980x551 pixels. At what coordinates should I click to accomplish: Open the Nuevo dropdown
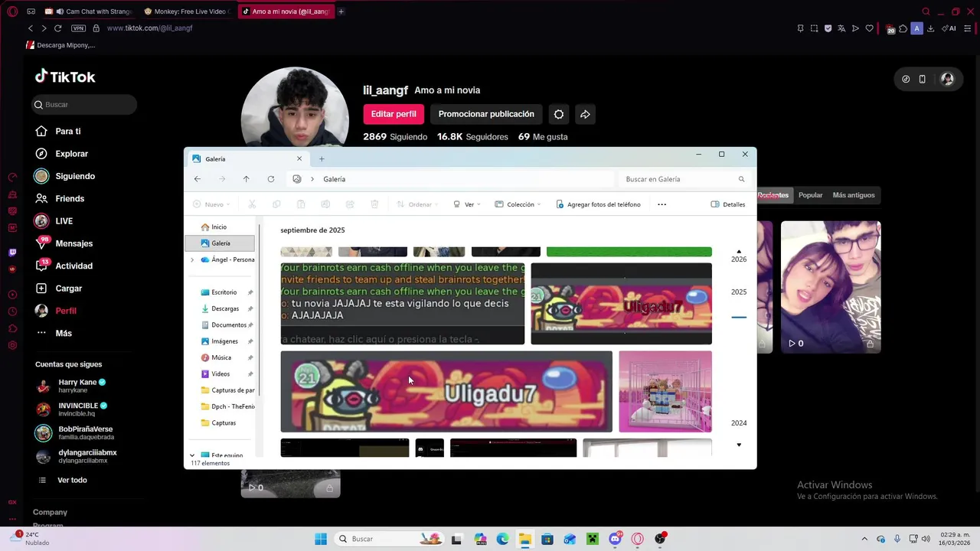211,204
